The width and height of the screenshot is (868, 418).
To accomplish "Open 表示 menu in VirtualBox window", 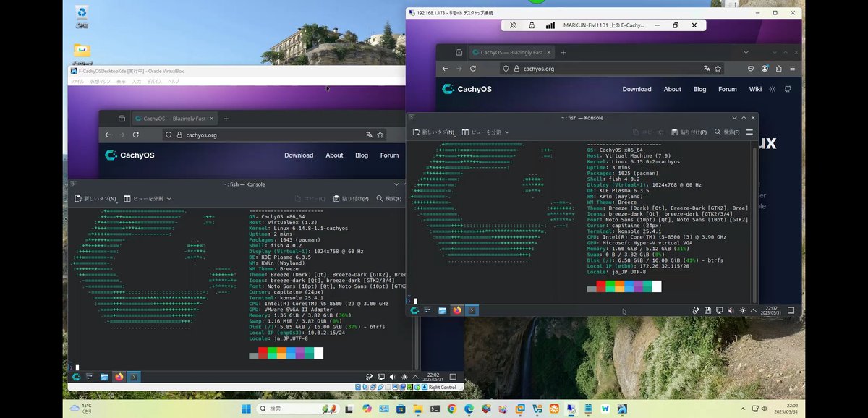I will point(121,81).
